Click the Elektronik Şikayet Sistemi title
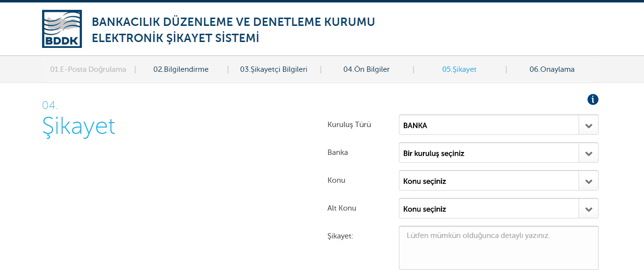This screenshot has height=280, width=644. click(175, 38)
